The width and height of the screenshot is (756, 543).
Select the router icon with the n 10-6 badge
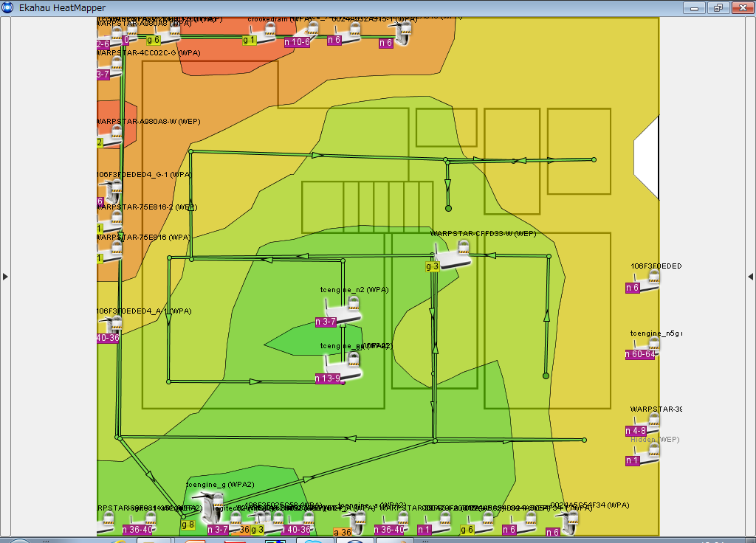(305, 32)
